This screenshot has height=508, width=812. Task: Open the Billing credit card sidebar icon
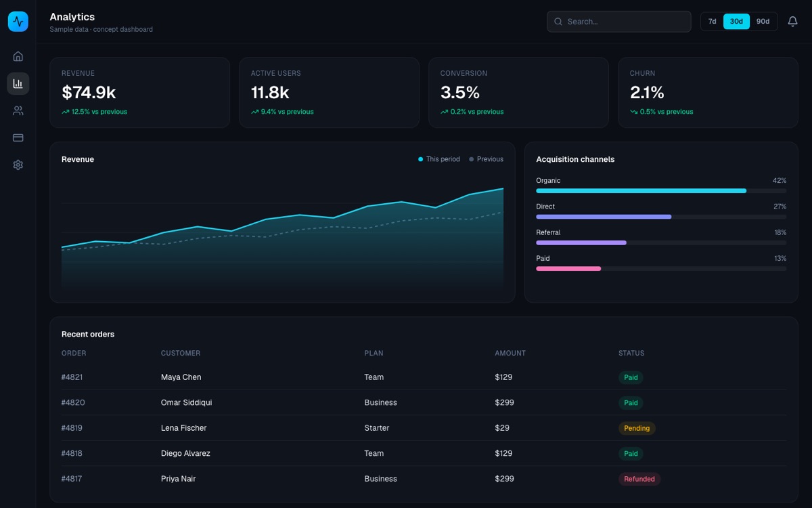click(18, 137)
